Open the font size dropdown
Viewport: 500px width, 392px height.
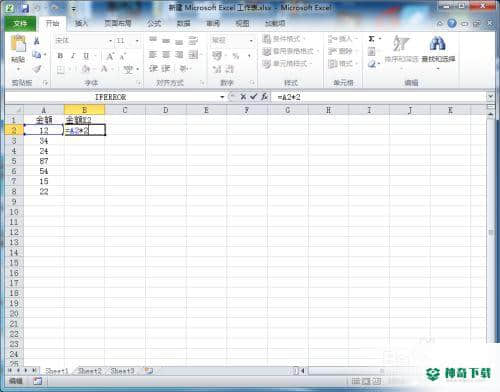137,41
